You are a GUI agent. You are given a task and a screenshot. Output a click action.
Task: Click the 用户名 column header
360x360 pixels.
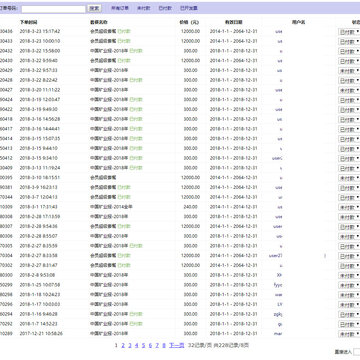[x=298, y=22]
